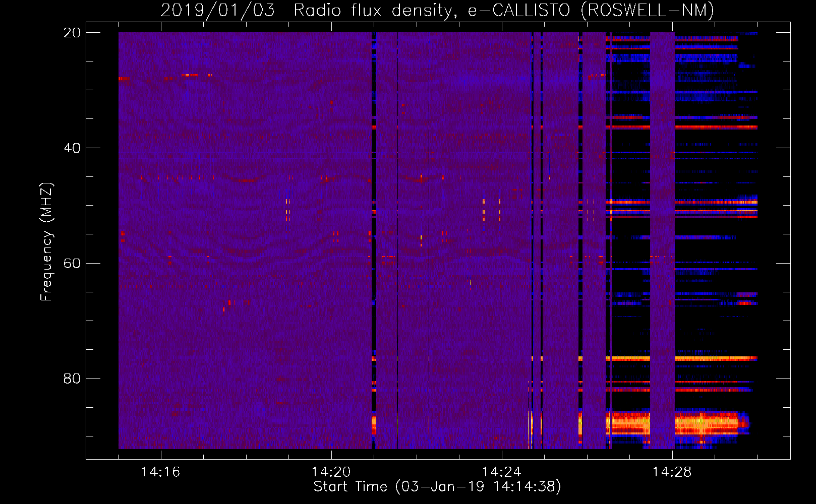Click the '60' frequency tick label
Image resolution: width=816 pixels, height=504 pixels.
click(72, 264)
